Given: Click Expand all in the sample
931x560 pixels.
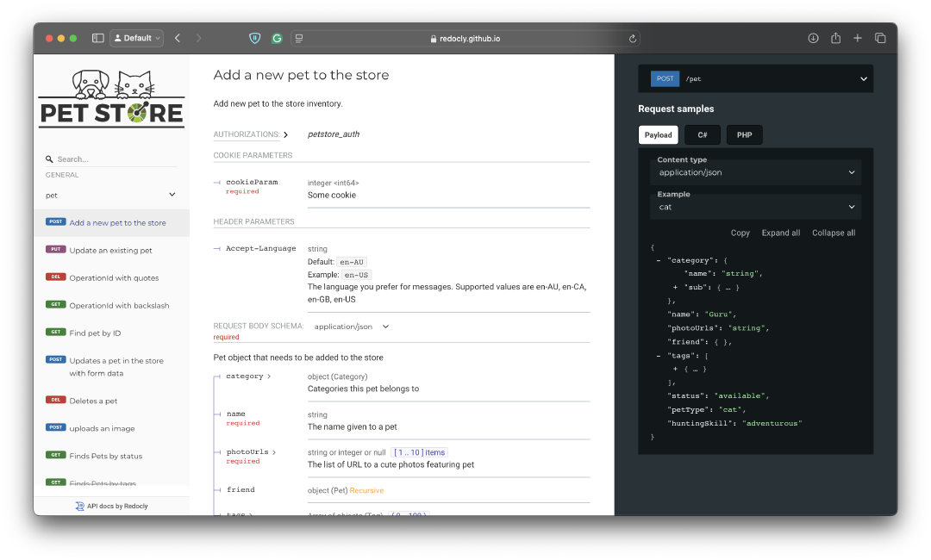Looking at the screenshot, I should click(x=781, y=233).
